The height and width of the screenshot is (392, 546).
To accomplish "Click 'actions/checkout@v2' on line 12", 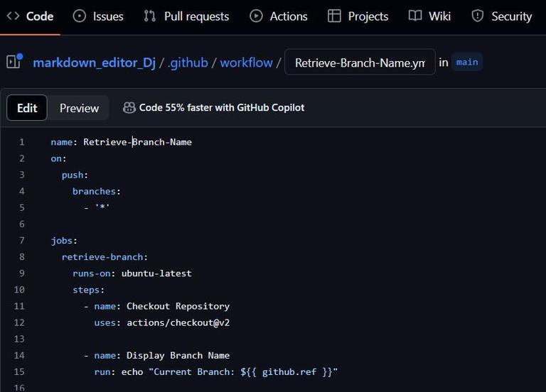I will 178,322.
